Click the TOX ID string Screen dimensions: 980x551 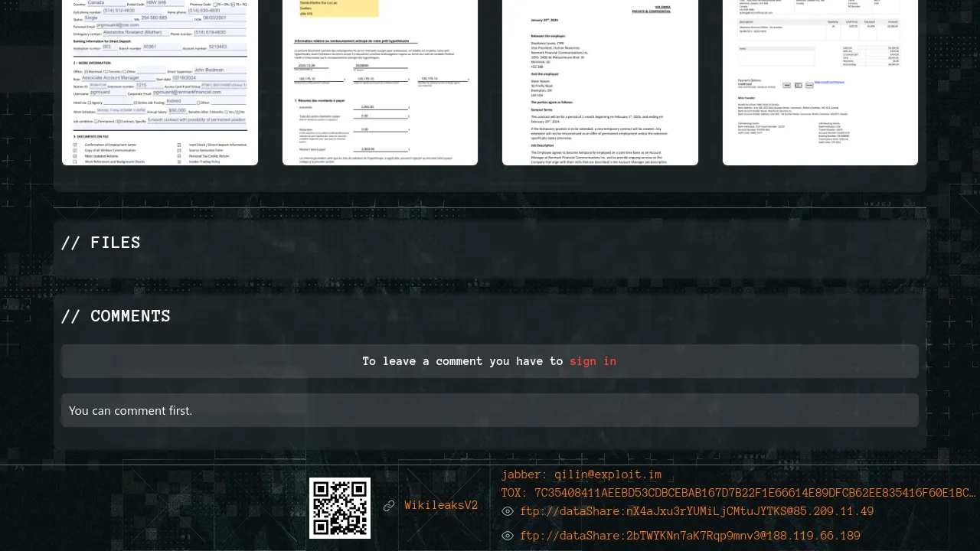tap(738, 494)
